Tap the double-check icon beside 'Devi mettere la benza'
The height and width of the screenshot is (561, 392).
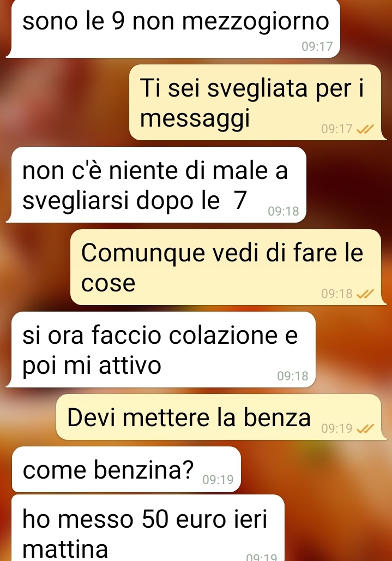pos(365,428)
